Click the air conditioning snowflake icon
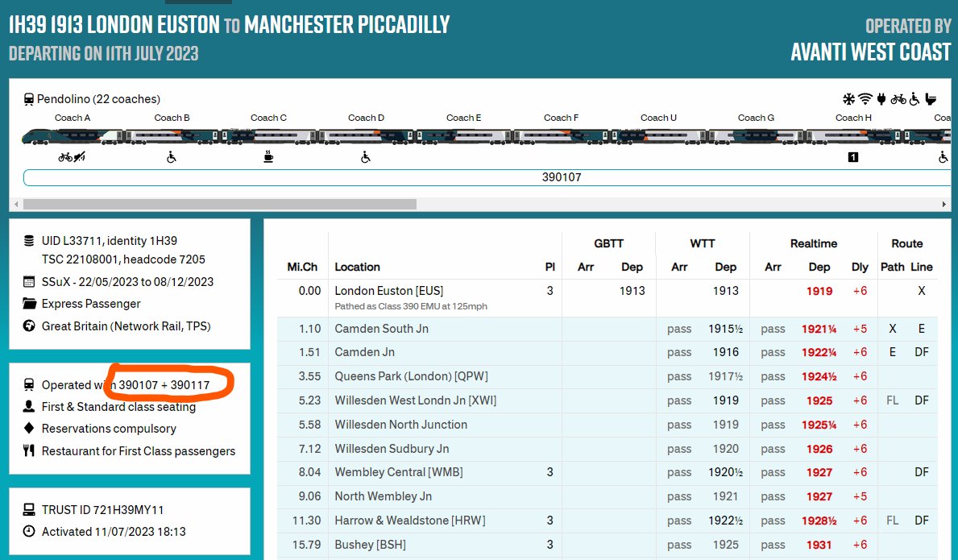 pos(848,99)
